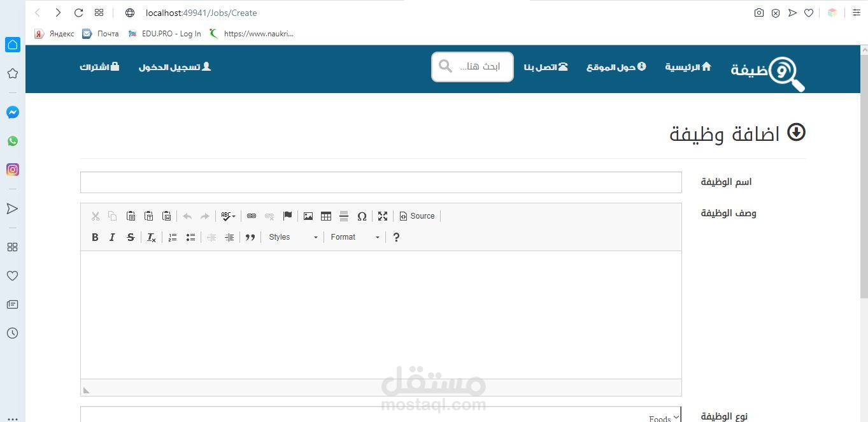Click the Undo arrow in editor
This screenshot has width=868, height=422.
pos(187,216)
